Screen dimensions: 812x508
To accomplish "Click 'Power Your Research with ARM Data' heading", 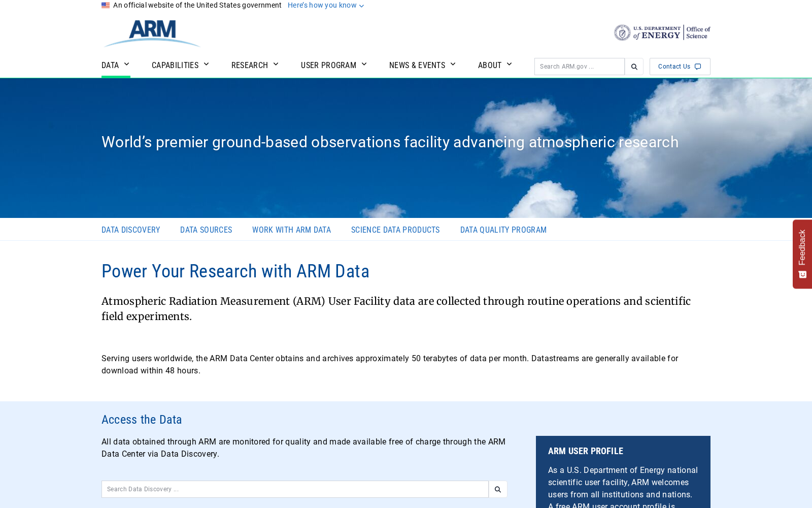I will pyautogui.click(x=235, y=271).
